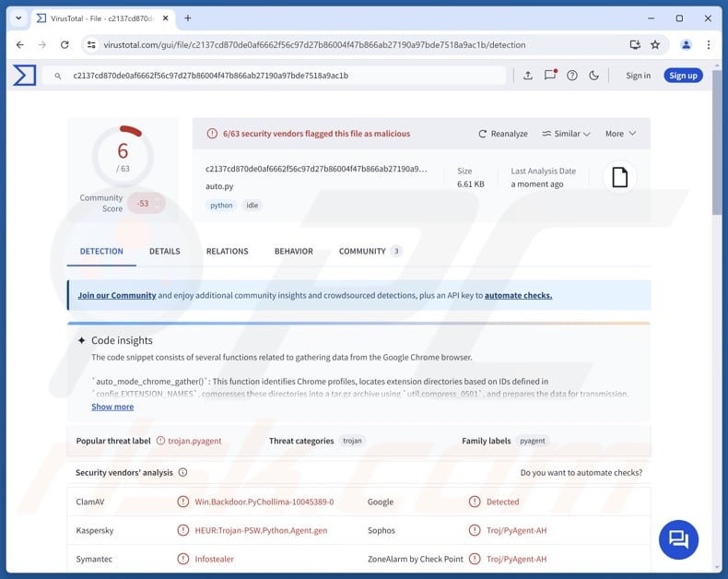Open the browser profile icon

(686, 44)
